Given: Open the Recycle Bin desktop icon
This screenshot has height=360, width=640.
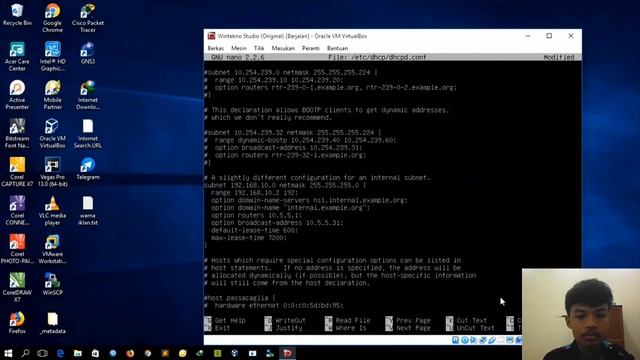Looking at the screenshot, I should (x=17, y=14).
